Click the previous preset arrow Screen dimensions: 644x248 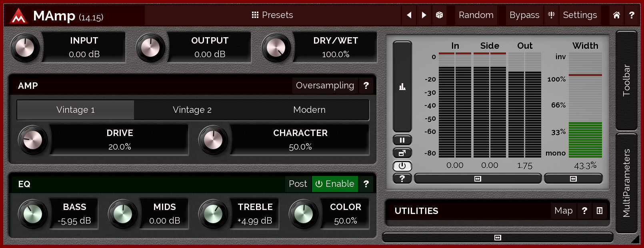click(x=409, y=15)
